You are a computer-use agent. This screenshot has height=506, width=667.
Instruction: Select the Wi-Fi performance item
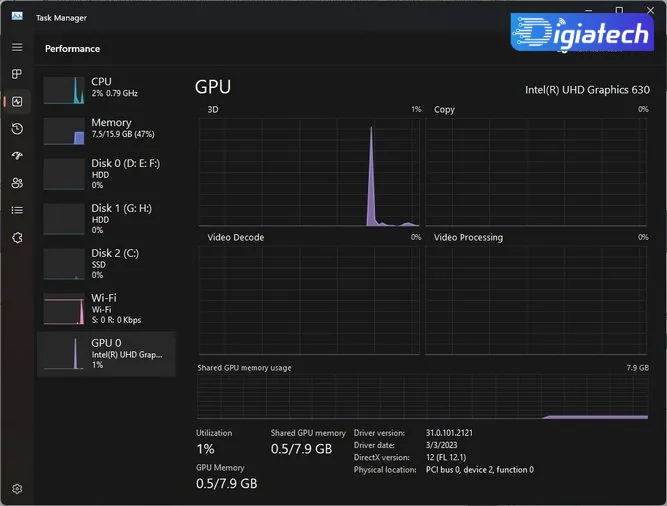tap(106, 308)
